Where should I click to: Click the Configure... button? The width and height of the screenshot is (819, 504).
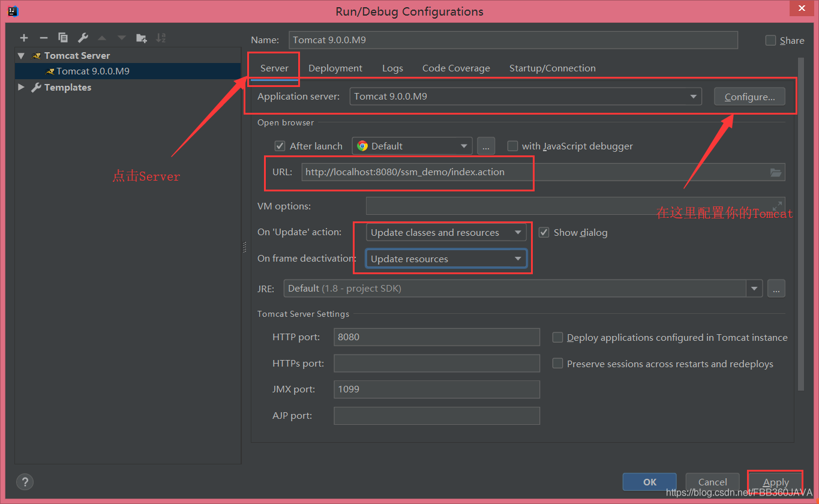click(x=749, y=97)
